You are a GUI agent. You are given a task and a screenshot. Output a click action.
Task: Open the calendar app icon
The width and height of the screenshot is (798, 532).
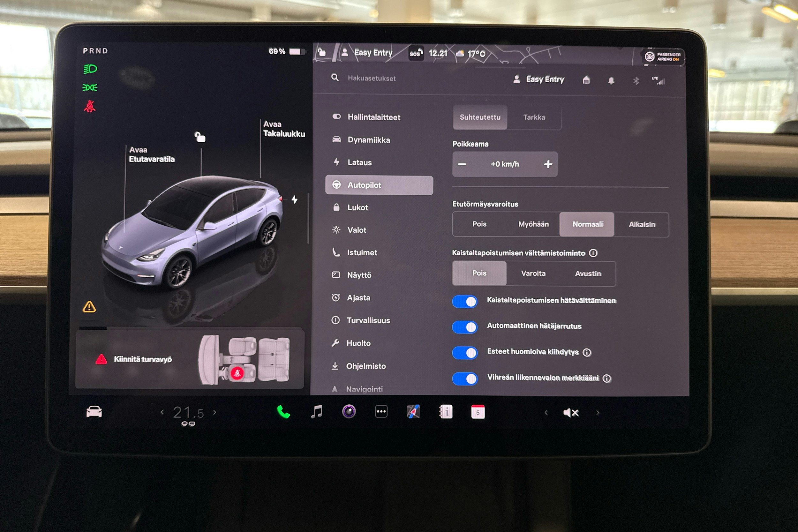click(478, 412)
